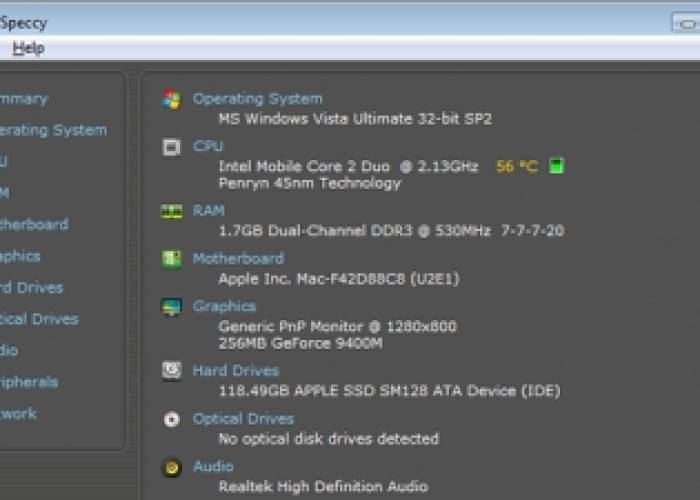The image size is (700, 500).
Task: Click the Graphics monitor icon
Action: tap(171, 307)
